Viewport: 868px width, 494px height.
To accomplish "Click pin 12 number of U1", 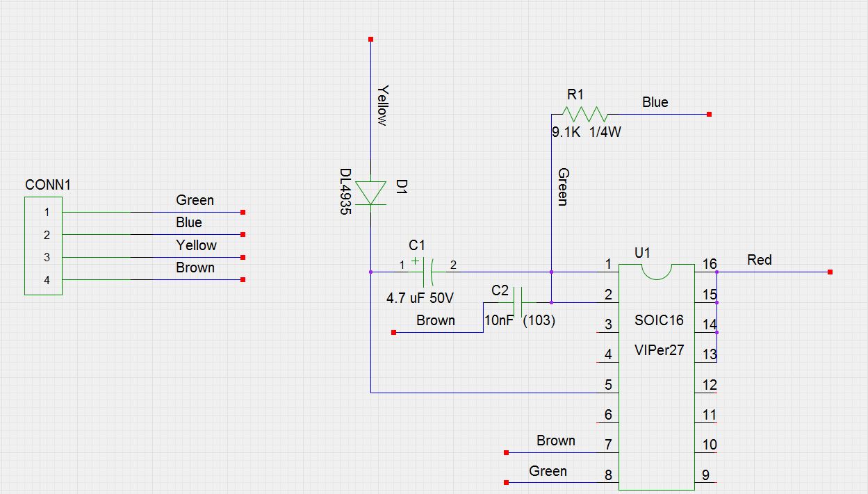I will [709, 384].
